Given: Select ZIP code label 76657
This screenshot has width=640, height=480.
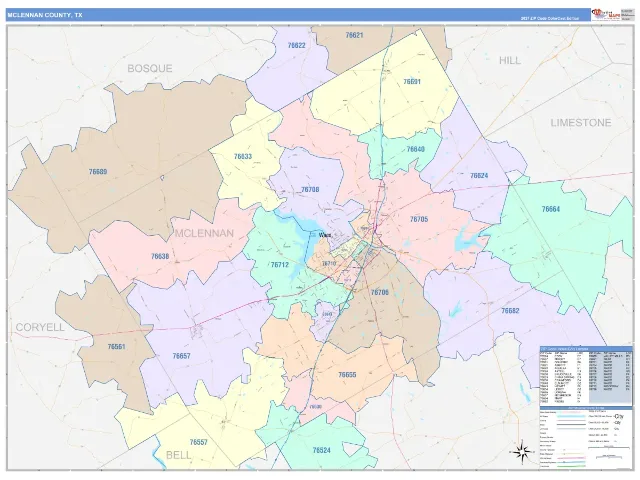Looking at the screenshot, I should pos(182,356).
